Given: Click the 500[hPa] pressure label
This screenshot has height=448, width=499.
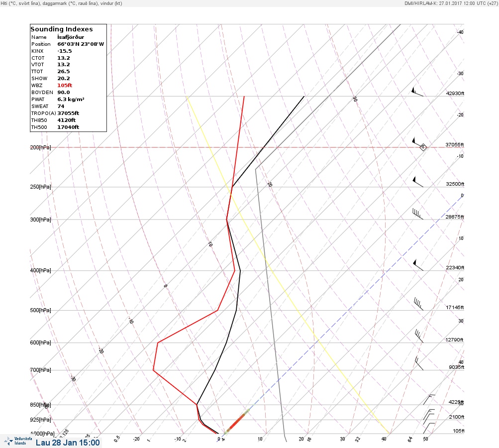Looking at the screenshot, I should [x=40, y=310].
